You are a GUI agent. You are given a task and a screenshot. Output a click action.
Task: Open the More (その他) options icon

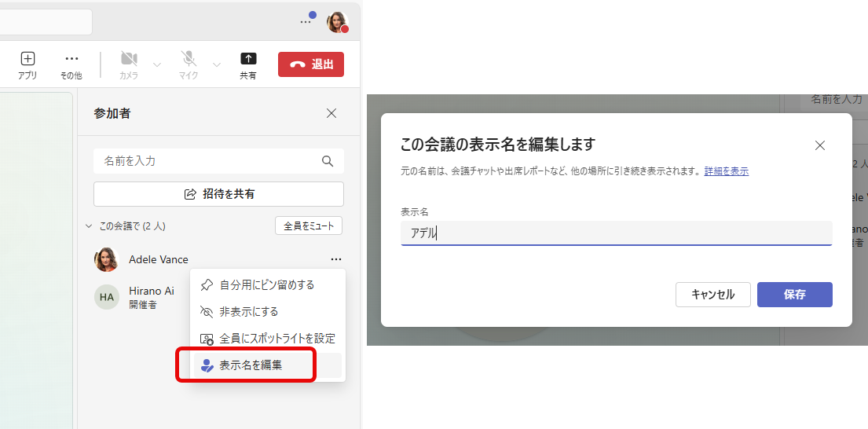click(71, 59)
